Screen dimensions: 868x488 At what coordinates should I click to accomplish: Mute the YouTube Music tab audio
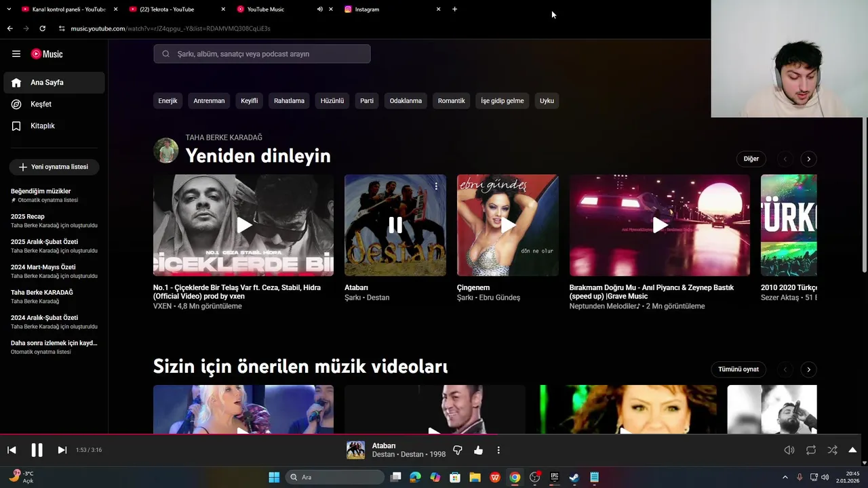319,9
